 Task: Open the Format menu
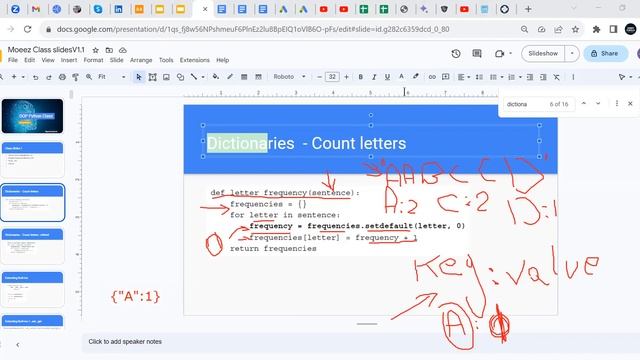tap(93, 60)
